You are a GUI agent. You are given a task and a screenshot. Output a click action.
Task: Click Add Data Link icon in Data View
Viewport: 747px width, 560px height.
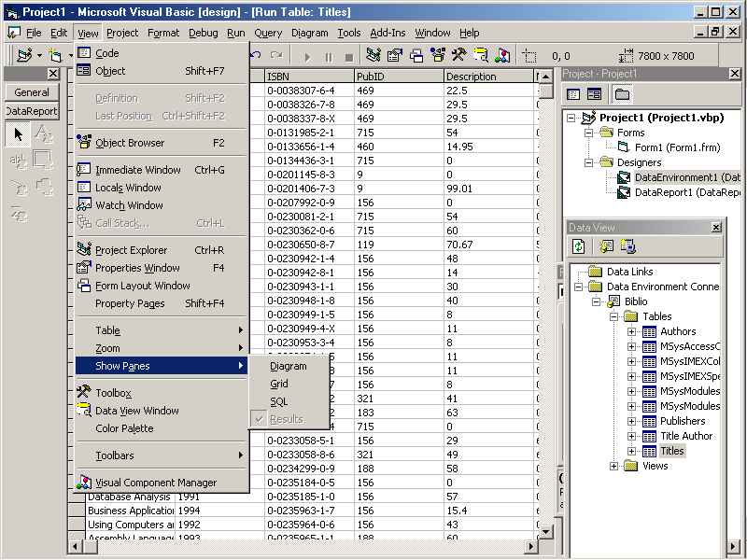[x=606, y=246]
